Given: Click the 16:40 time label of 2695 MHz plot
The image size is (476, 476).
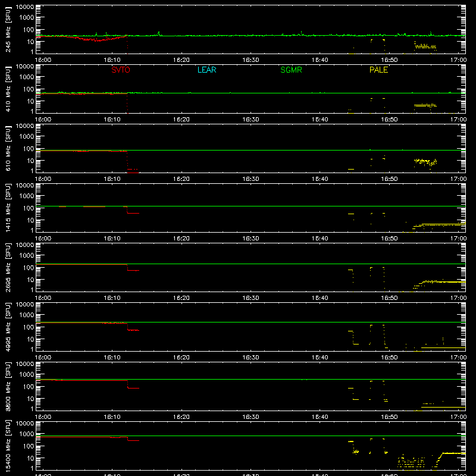Looking at the screenshot, I should tap(320, 298).
